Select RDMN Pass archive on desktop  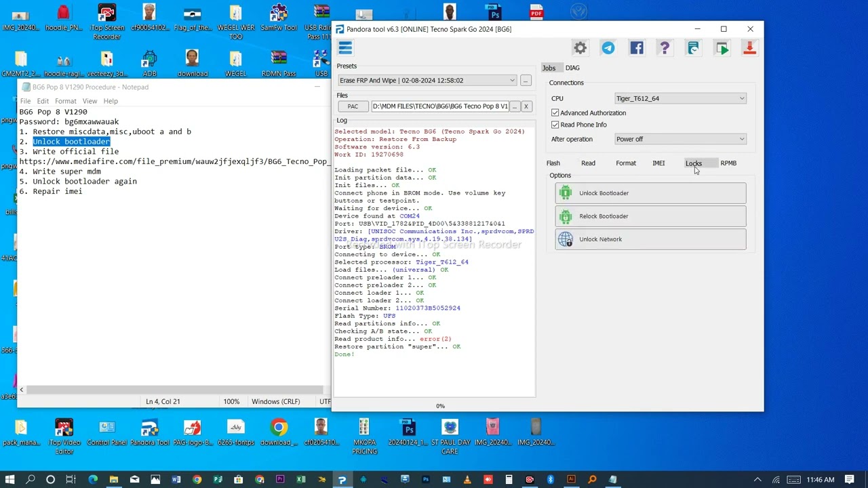click(279, 64)
